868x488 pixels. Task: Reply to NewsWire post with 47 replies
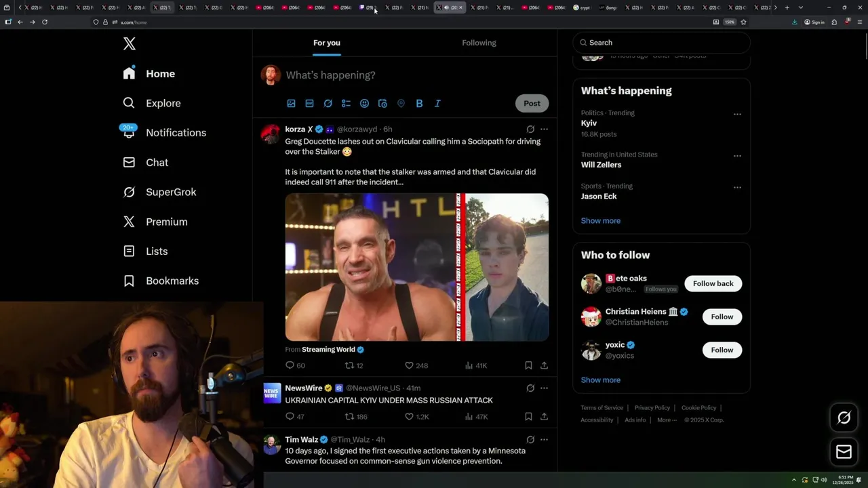click(x=295, y=417)
